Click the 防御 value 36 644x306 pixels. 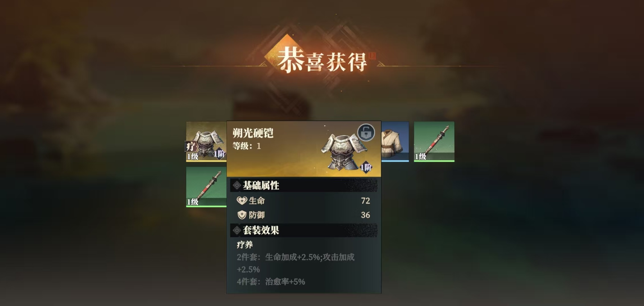pyautogui.click(x=365, y=215)
